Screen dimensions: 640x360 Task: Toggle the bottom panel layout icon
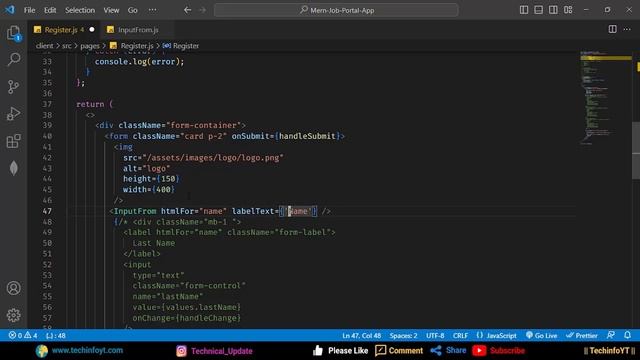tap(538, 10)
